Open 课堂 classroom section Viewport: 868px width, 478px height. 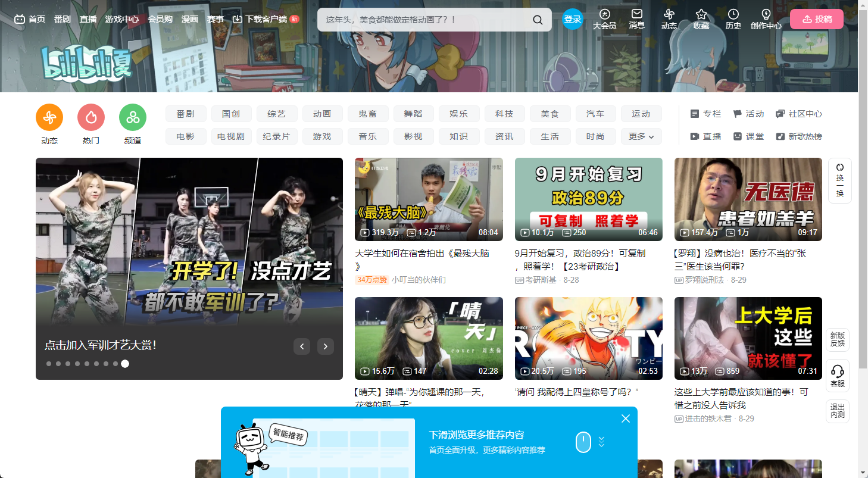(x=748, y=136)
